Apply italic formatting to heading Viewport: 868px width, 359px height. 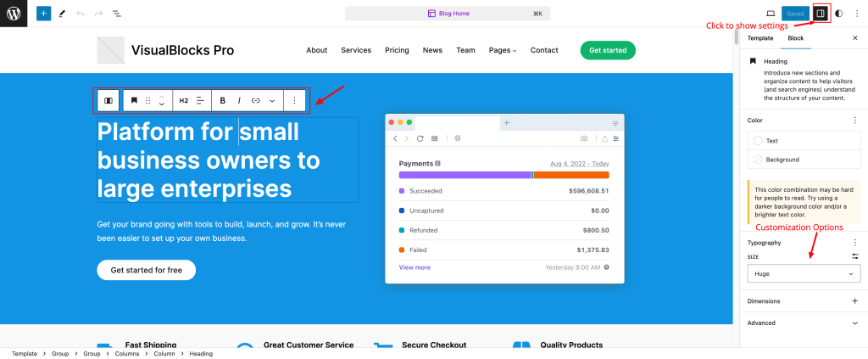(239, 100)
